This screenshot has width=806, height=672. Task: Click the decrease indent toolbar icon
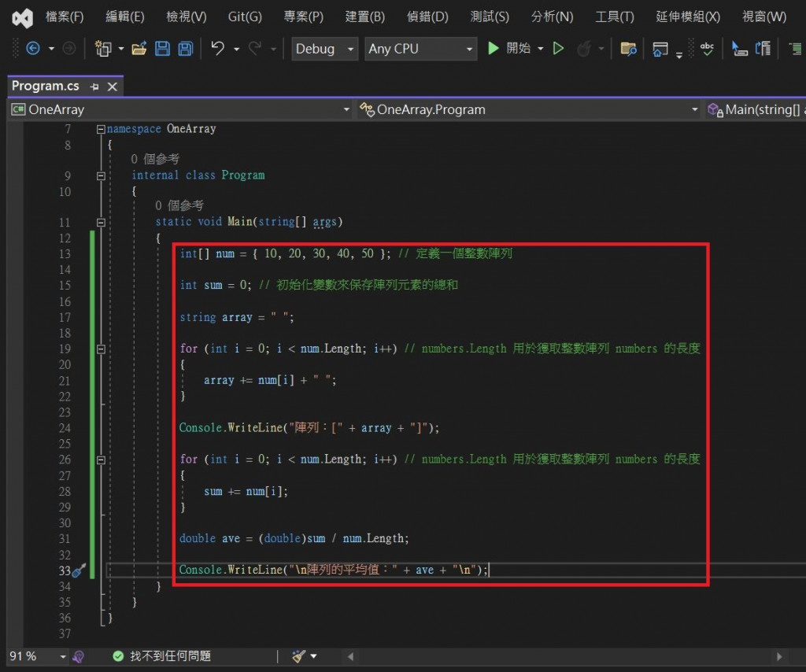click(739, 49)
